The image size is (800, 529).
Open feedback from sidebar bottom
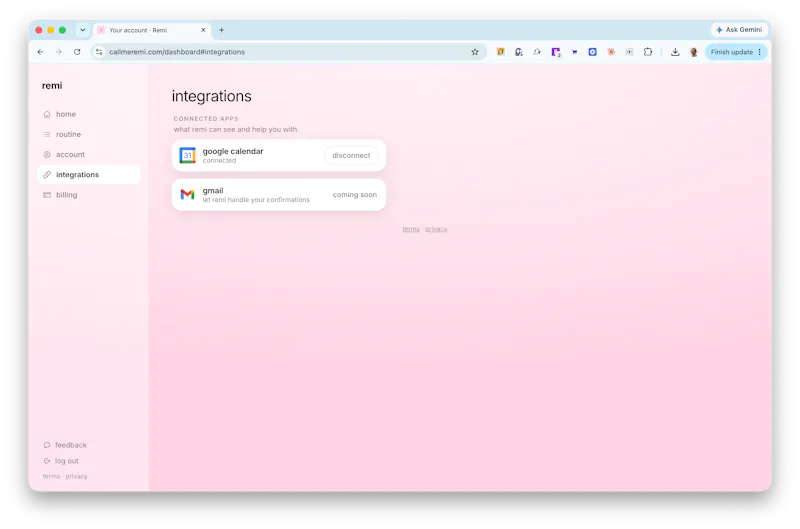tap(65, 445)
